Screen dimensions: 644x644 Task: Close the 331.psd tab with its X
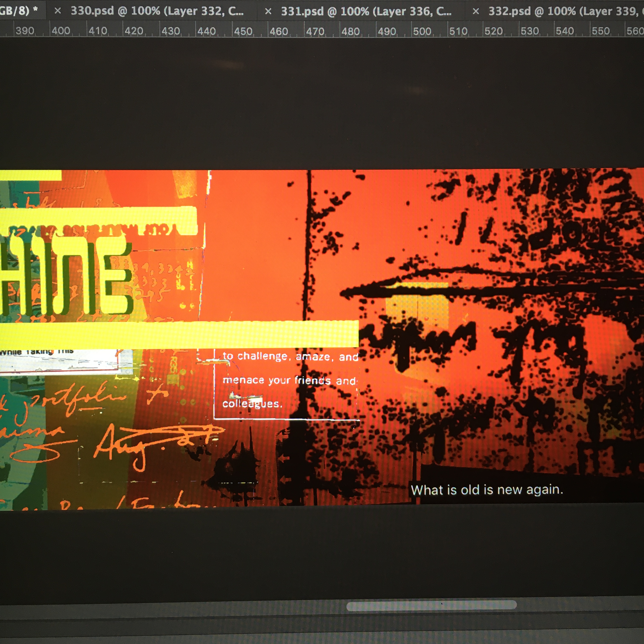click(268, 12)
